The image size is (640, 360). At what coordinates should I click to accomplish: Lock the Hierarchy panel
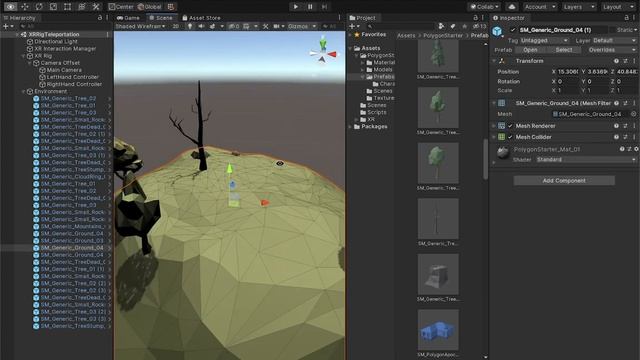point(100,18)
